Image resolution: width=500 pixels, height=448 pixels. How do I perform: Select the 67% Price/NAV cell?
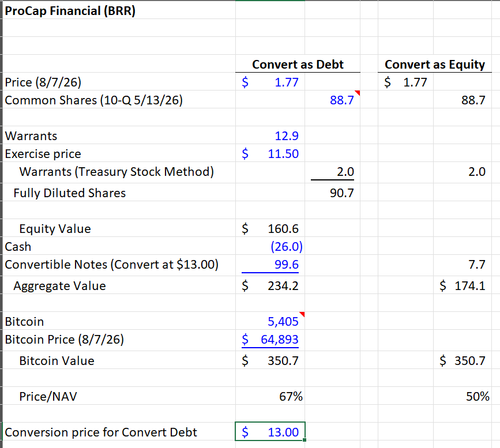coord(270,396)
